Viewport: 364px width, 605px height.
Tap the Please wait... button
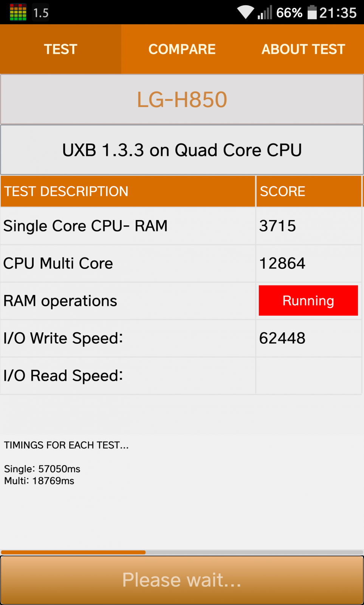pyautogui.click(x=182, y=580)
